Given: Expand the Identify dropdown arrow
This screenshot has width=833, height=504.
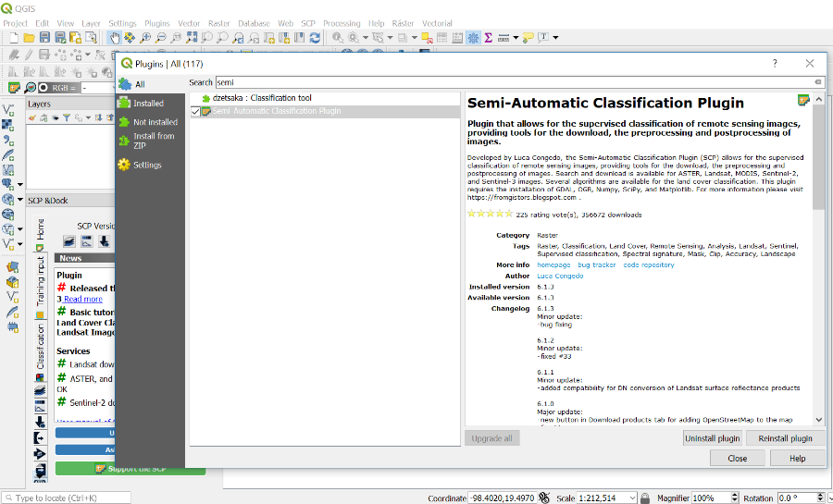Looking at the screenshot, I should [365, 37].
